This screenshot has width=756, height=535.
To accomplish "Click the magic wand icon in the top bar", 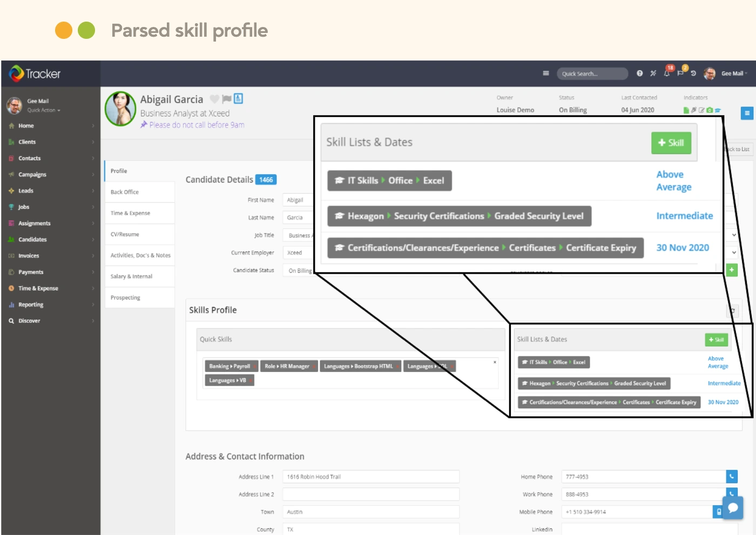I will click(x=653, y=73).
